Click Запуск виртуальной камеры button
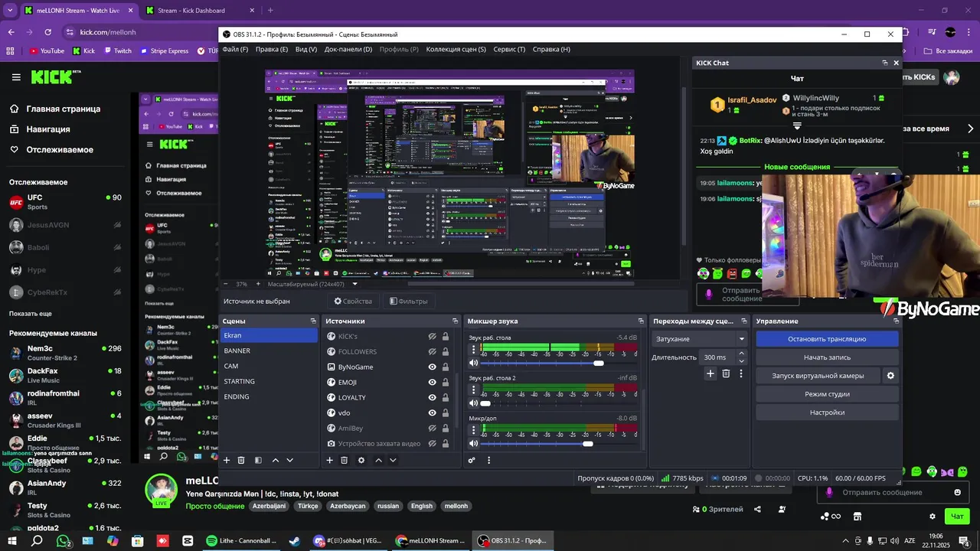Image resolution: width=980 pixels, height=551 pixels. coord(818,376)
